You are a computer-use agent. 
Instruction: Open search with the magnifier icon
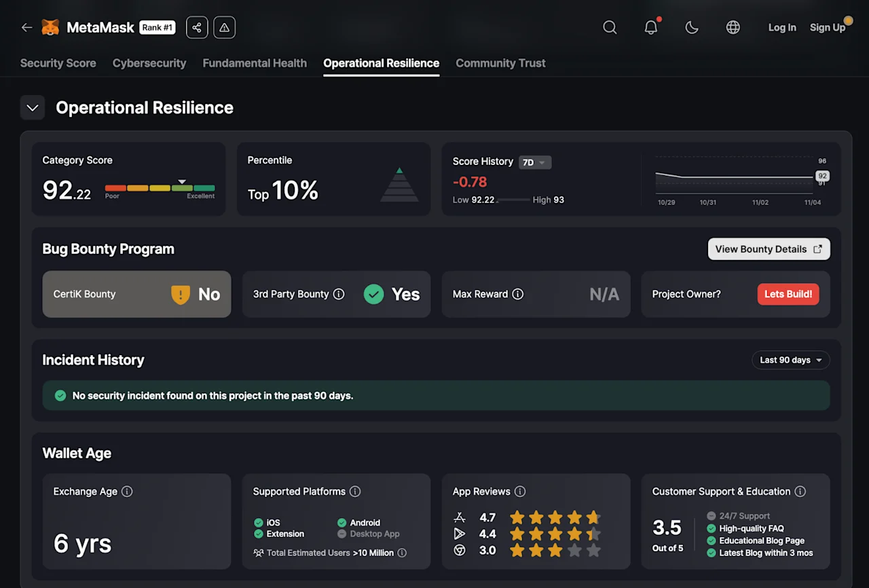pyautogui.click(x=610, y=28)
